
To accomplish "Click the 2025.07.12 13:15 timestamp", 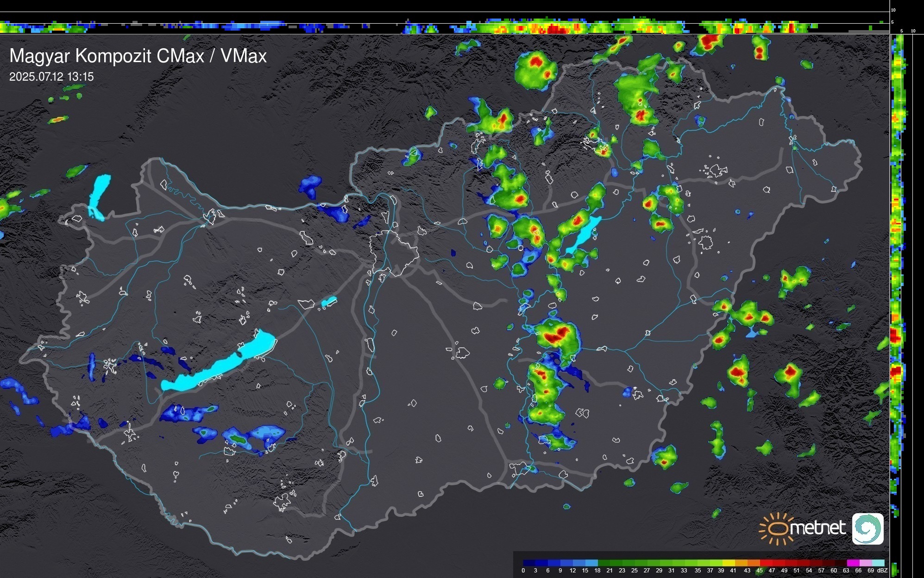I will (x=51, y=77).
